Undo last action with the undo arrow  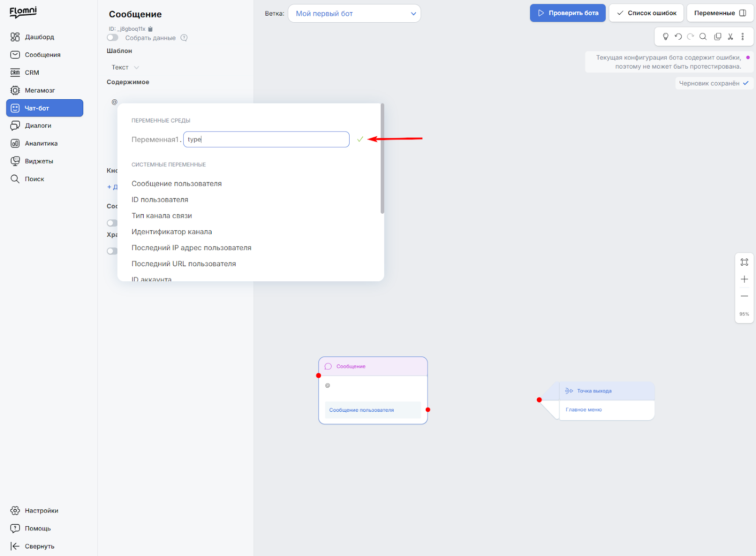click(678, 36)
